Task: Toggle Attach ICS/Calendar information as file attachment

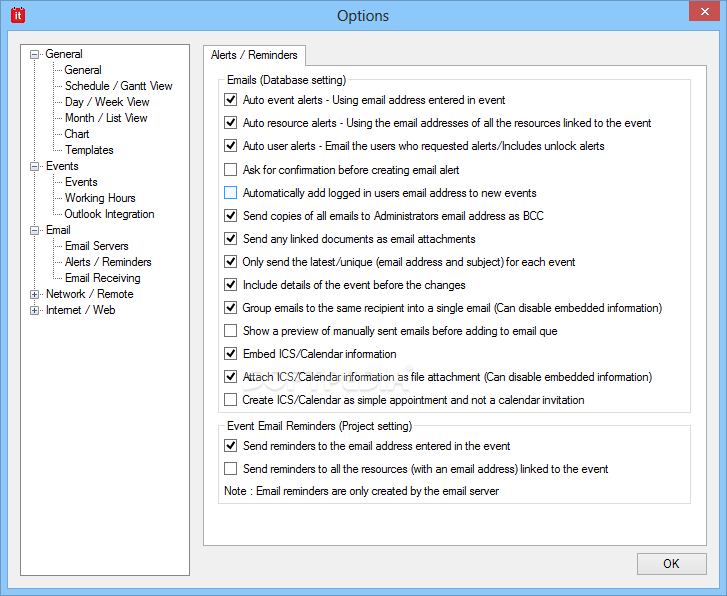Action: (x=230, y=377)
